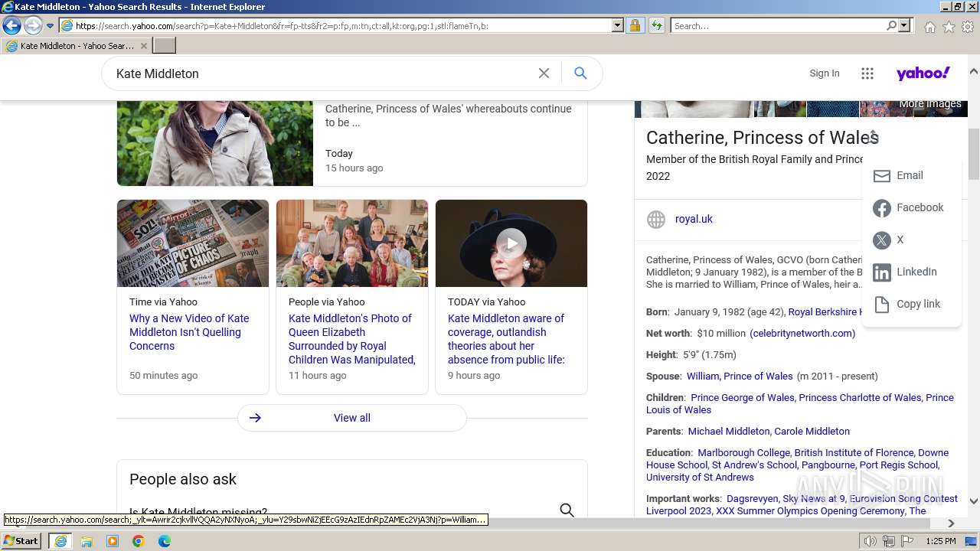Screen dimensions: 980x551
Task: Open Edge from the taskbar
Action: point(165,541)
